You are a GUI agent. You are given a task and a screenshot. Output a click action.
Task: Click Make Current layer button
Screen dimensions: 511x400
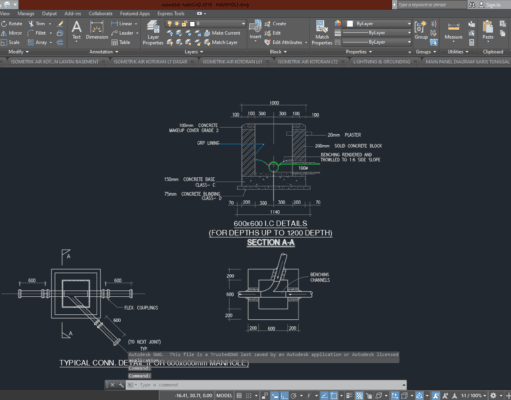(x=222, y=33)
